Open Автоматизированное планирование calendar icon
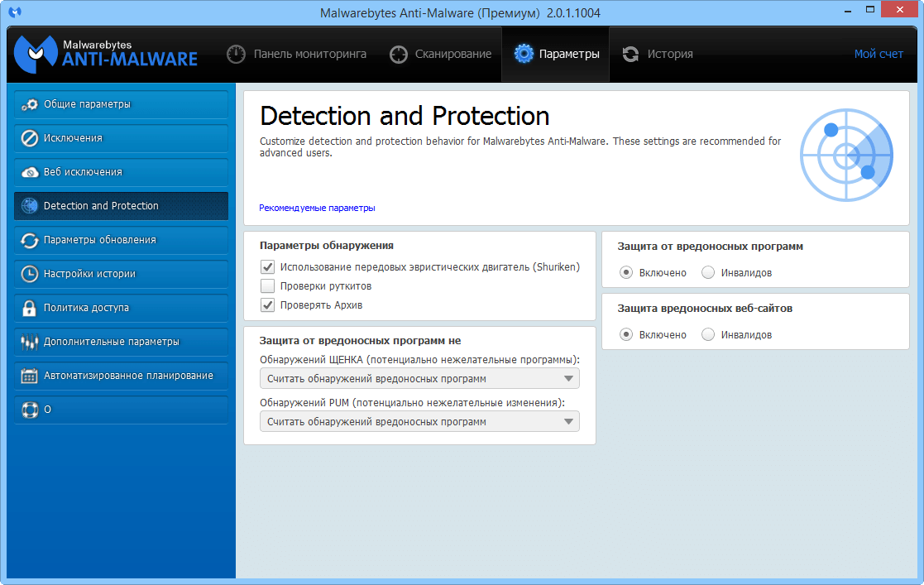 tap(28, 376)
